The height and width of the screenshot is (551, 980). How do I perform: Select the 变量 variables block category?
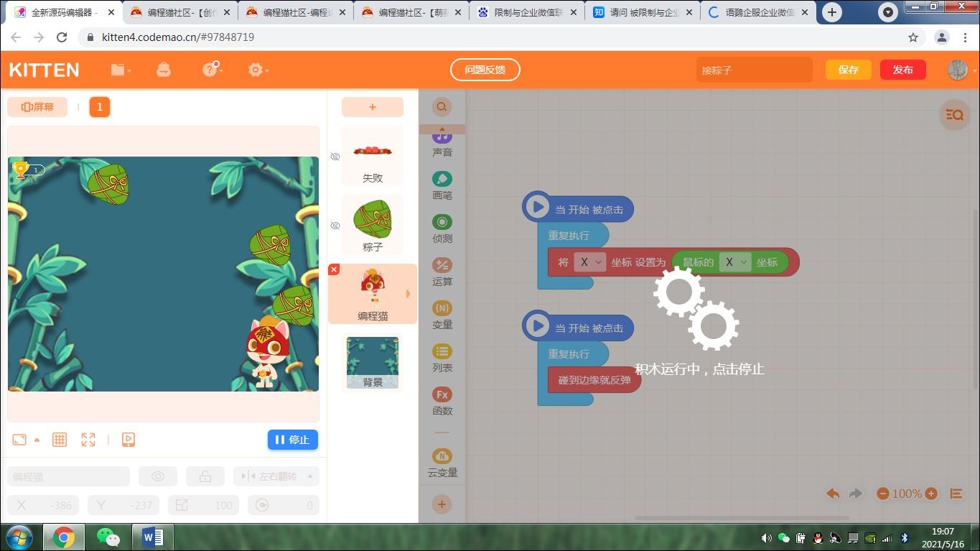pyautogui.click(x=442, y=315)
